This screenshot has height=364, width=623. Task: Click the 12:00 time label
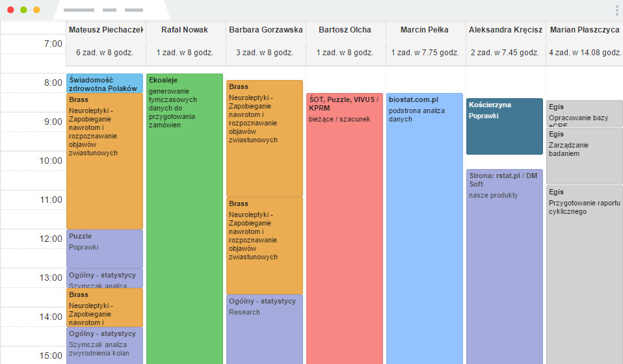click(51, 239)
